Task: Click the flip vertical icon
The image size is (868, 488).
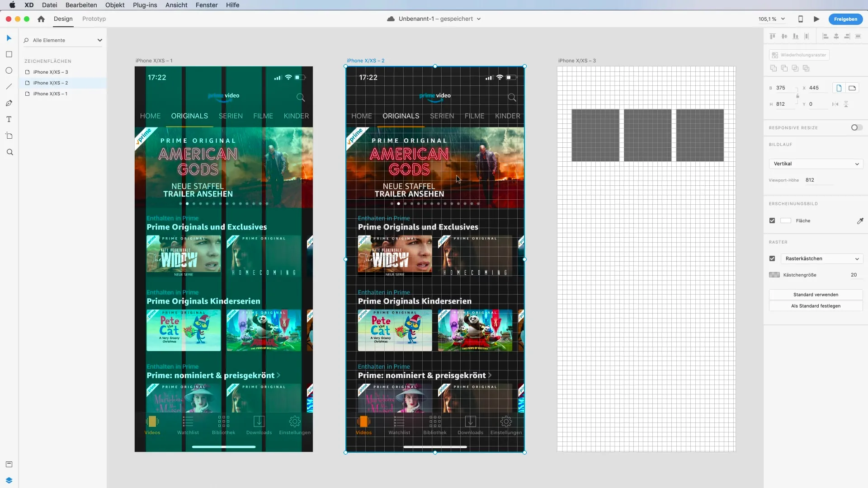Action: tap(846, 104)
